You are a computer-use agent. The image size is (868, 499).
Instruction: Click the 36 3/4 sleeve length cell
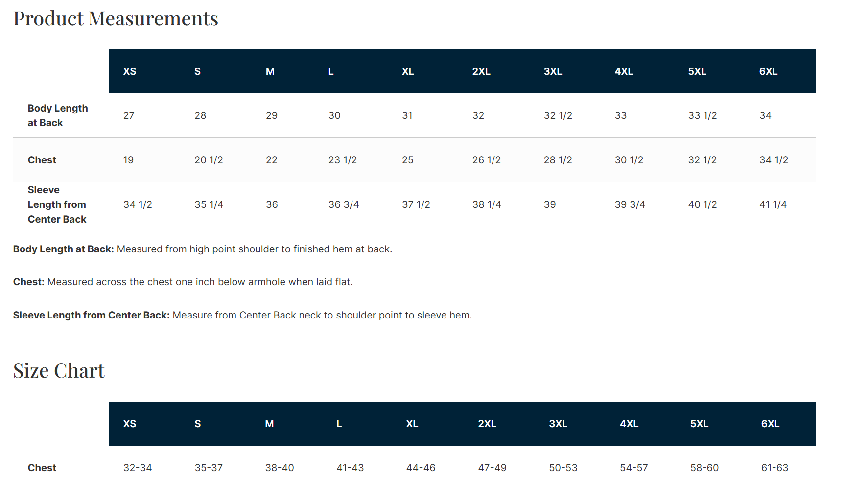point(344,204)
